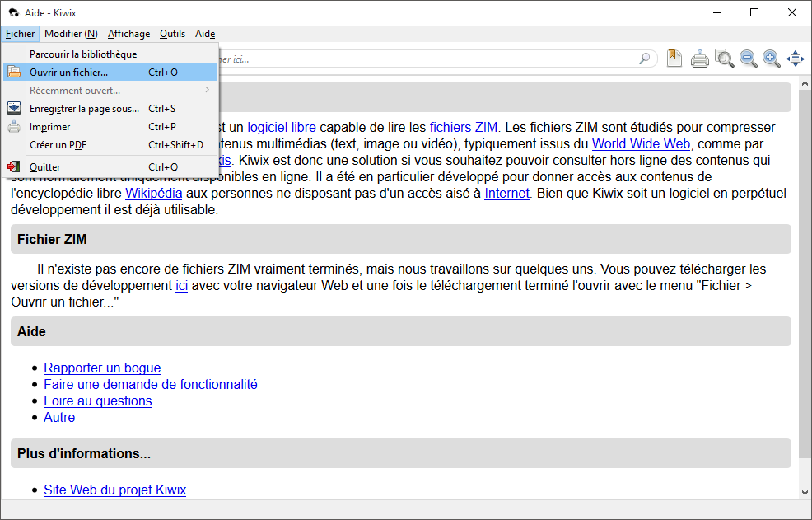Click the Autre link

click(59, 418)
